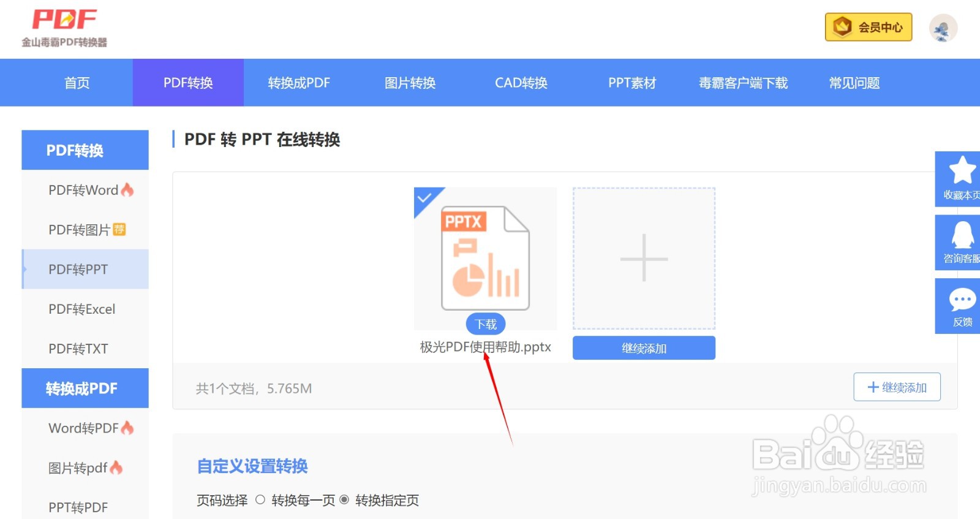Select PDF转Excel sidebar item

pos(85,309)
